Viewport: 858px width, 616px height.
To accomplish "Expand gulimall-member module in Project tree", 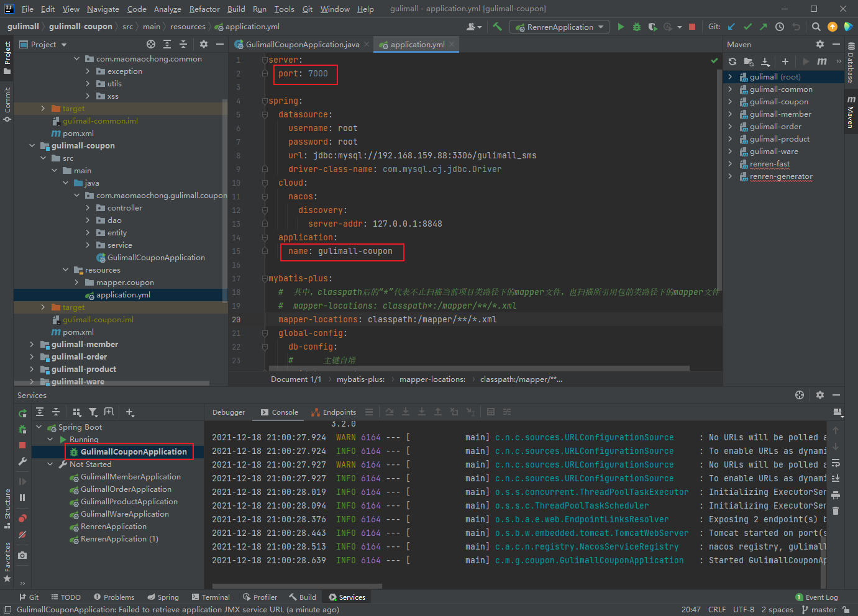I will (32, 345).
